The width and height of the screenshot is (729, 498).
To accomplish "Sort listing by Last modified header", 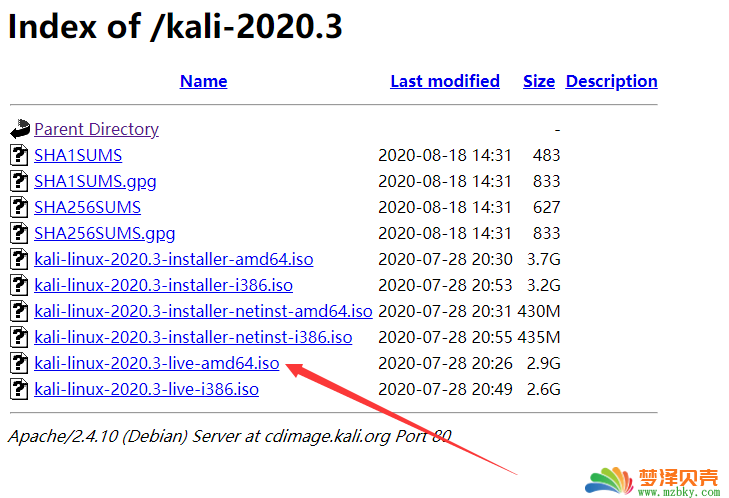I will [x=445, y=81].
